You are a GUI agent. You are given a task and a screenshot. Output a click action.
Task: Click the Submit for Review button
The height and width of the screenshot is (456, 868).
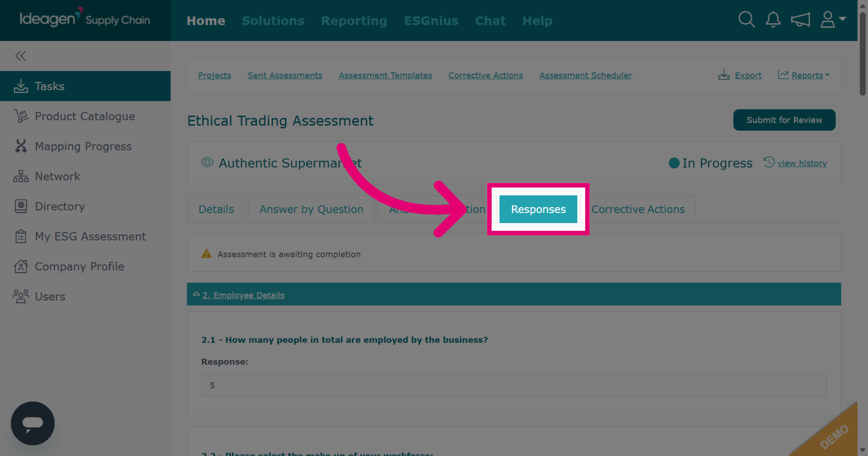click(784, 120)
